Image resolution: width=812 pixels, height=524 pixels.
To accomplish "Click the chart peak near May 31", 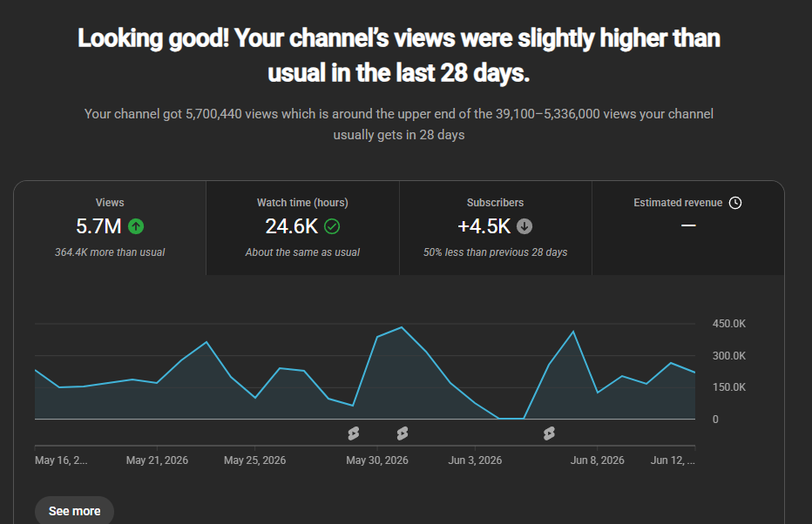I will pos(402,327).
